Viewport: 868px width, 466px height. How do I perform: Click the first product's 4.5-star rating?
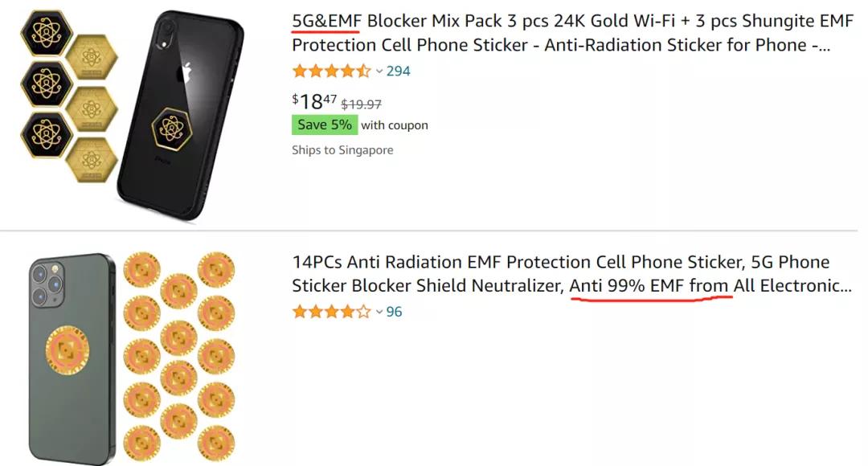pyautogui.click(x=331, y=71)
